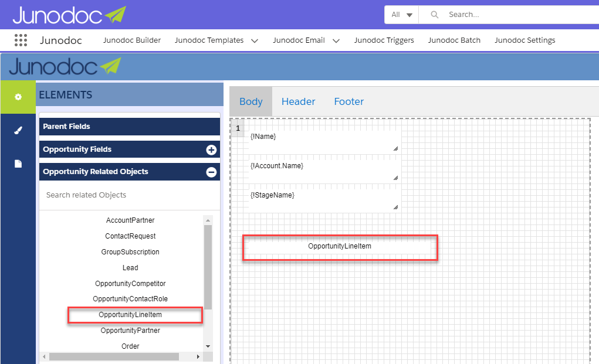Click the list scrollbar down arrow
Screen dimensions: 599x364
[208, 346]
